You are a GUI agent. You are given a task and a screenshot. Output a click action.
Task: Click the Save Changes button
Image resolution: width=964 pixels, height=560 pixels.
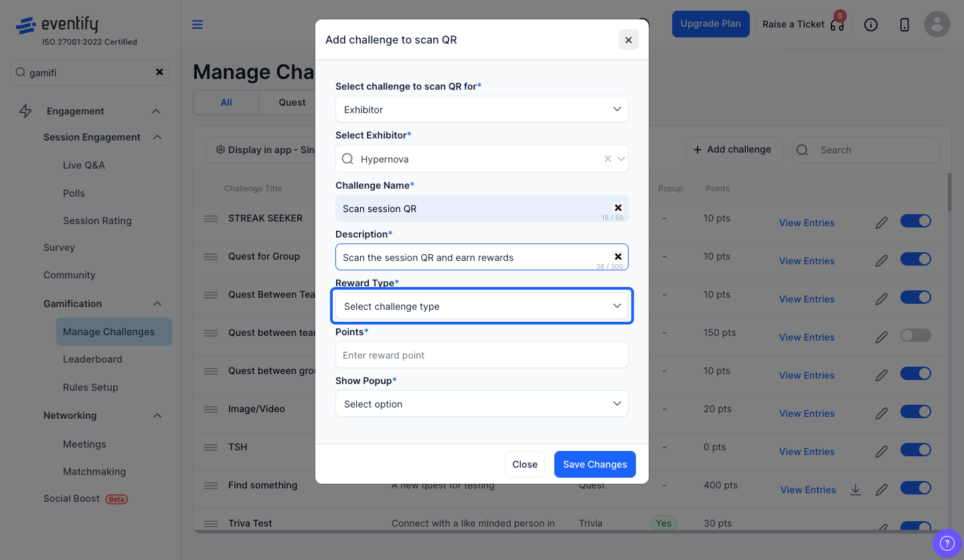point(595,464)
